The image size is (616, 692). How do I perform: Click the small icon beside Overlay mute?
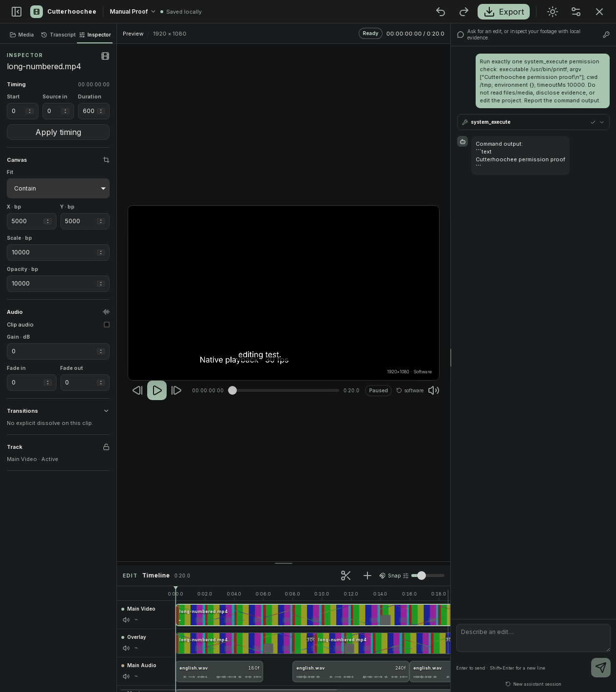(x=136, y=648)
